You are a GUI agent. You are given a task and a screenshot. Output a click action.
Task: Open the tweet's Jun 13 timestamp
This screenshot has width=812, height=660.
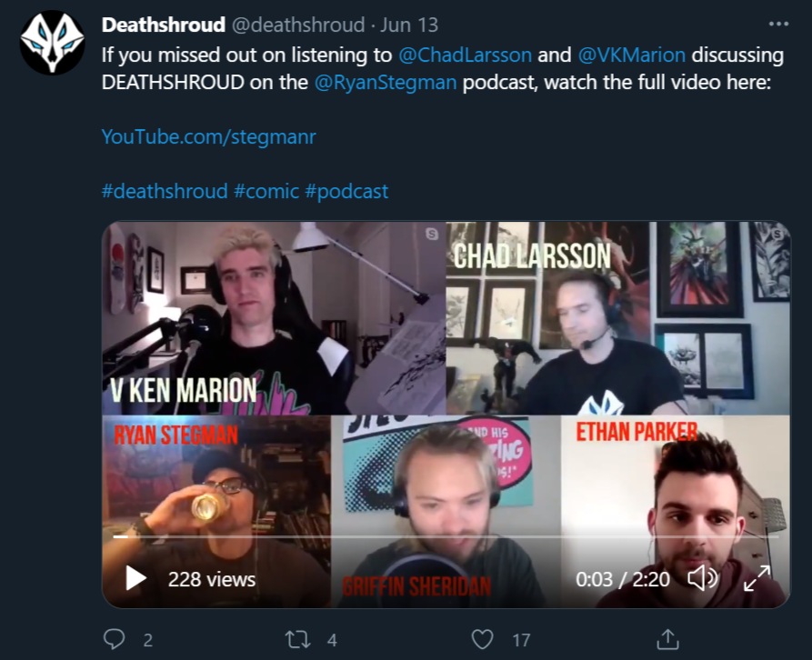coord(409,25)
